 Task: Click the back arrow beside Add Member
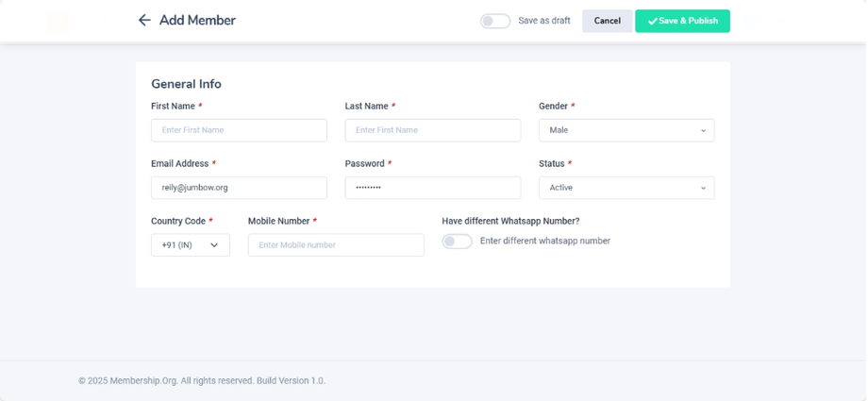144,21
